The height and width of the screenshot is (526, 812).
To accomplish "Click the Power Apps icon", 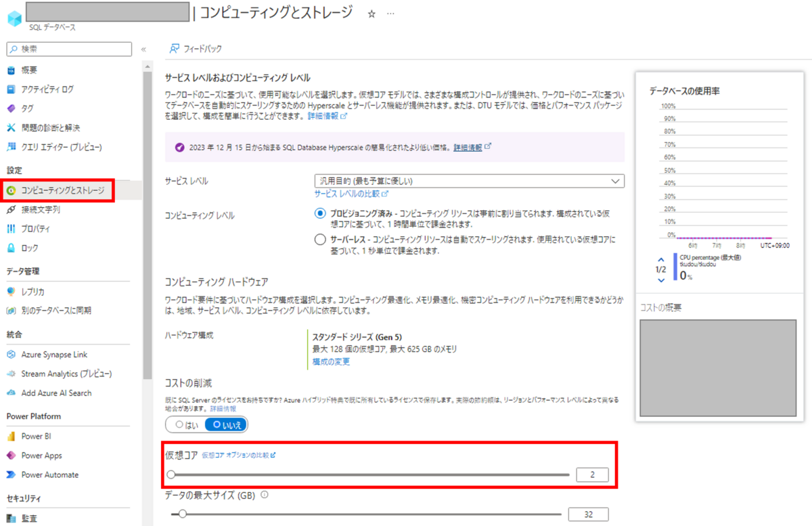I will pyautogui.click(x=11, y=456).
